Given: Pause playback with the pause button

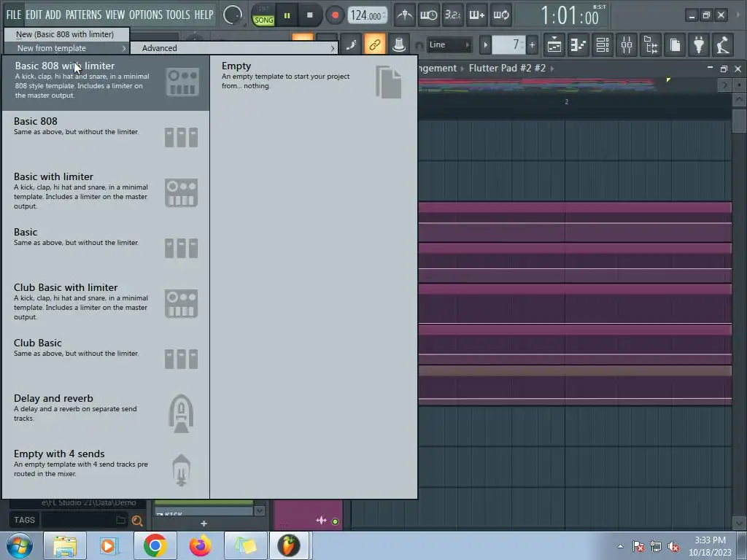Looking at the screenshot, I should (x=287, y=15).
